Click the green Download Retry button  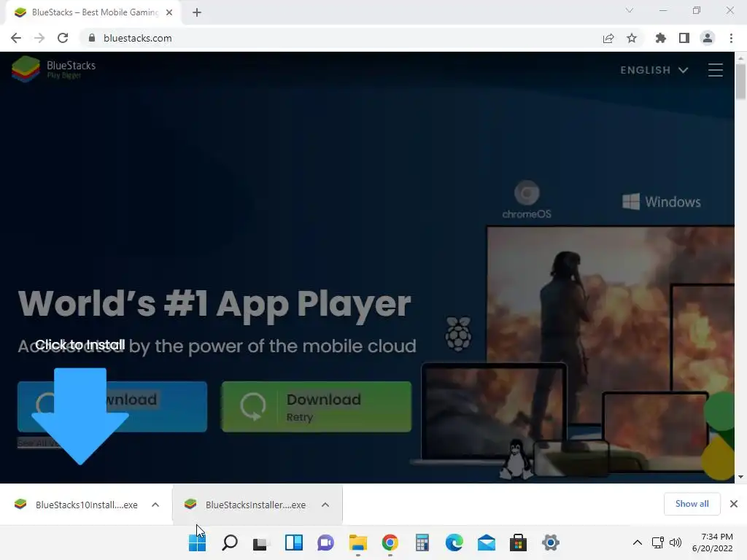(317, 407)
